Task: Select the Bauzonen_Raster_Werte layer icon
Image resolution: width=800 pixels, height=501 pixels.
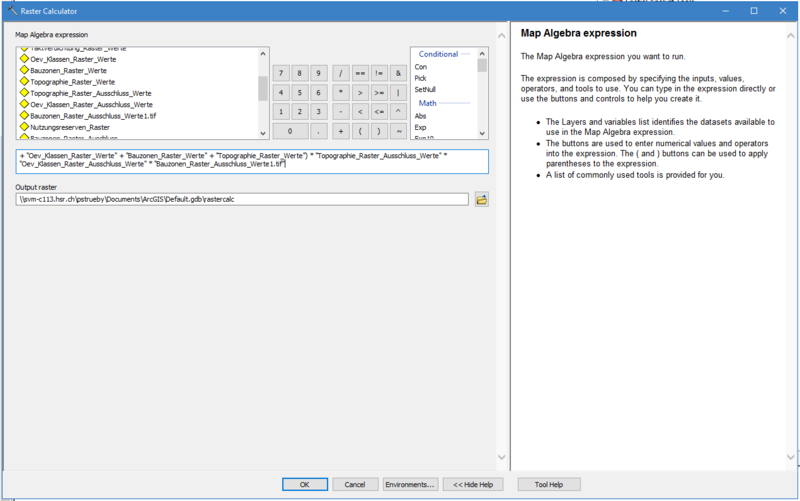Action: tap(24, 71)
